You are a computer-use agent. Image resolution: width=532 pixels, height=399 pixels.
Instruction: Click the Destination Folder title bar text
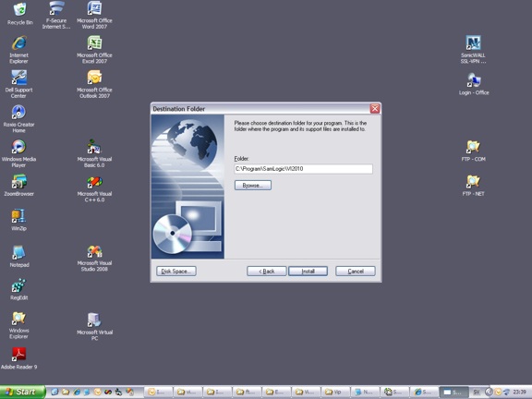point(179,109)
